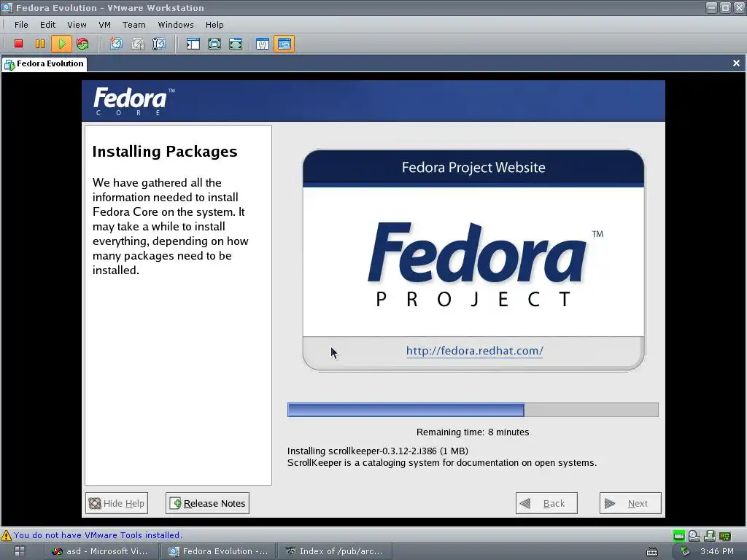747x560 pixels.
Task: Click the CD-ROM drive status icon
Action: coord(694,536)
